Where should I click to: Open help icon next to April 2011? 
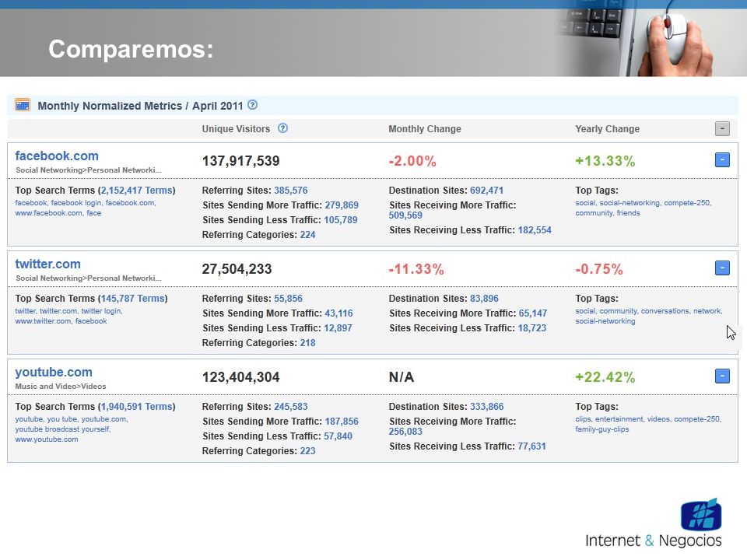[252, 105]
